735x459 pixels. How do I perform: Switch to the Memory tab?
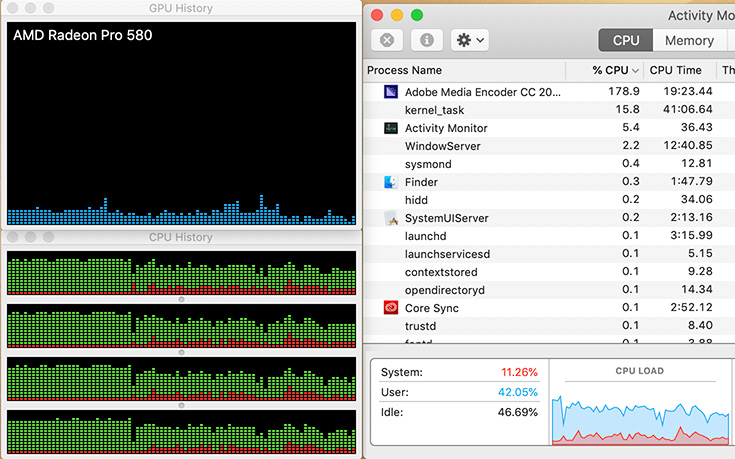689,40
